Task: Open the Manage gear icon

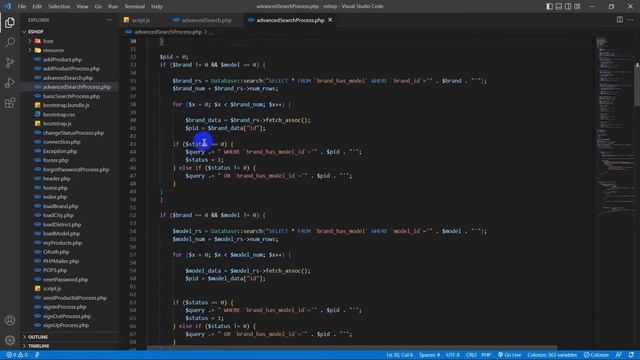Action: pyautogui.click(x=10, y=340)
